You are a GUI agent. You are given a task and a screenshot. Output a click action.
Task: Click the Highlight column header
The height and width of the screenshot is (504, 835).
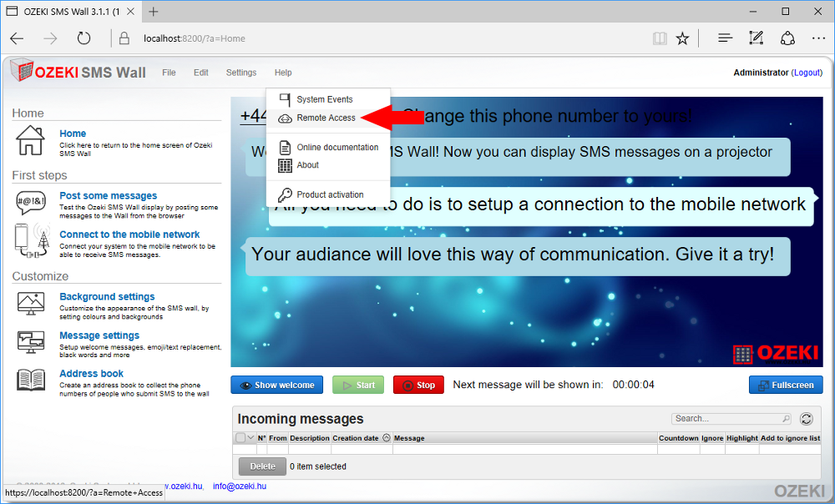click(741, 438)
